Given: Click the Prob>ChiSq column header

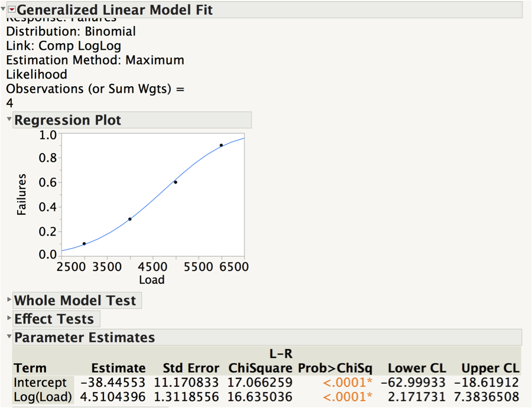Looking at the screenshot, I should 335,368.
